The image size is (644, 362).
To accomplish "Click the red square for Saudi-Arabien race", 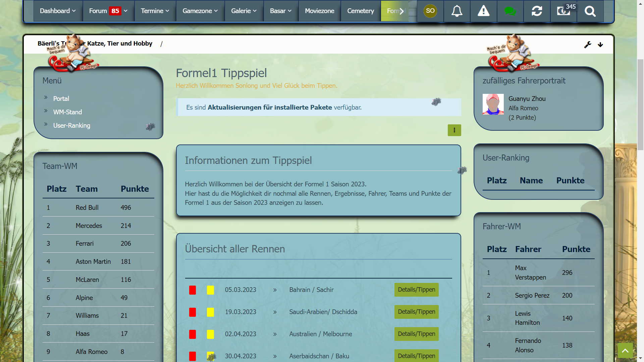I will point(192,312).
